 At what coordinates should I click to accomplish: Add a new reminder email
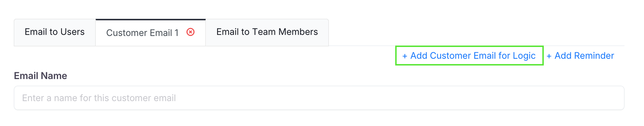(x=580, y=56)
